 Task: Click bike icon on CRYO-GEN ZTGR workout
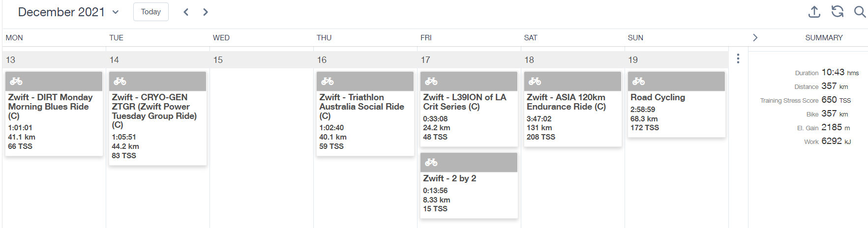[120, 81]
